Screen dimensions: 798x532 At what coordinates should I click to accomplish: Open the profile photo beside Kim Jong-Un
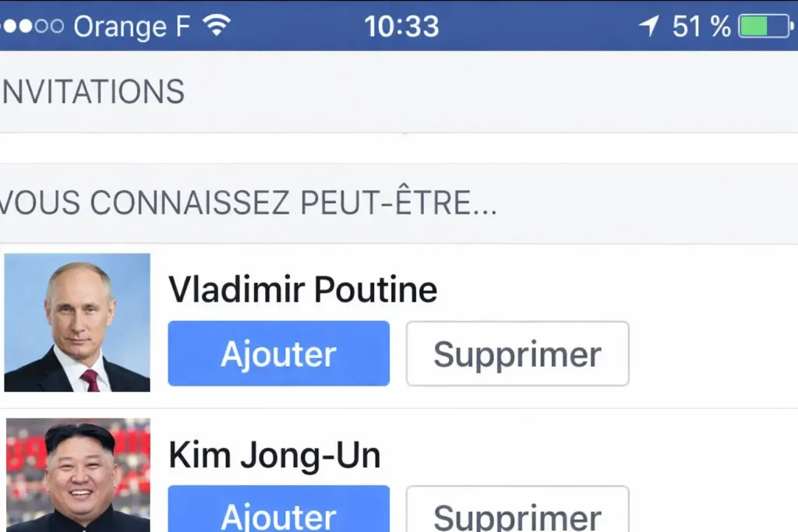point(78,475)
